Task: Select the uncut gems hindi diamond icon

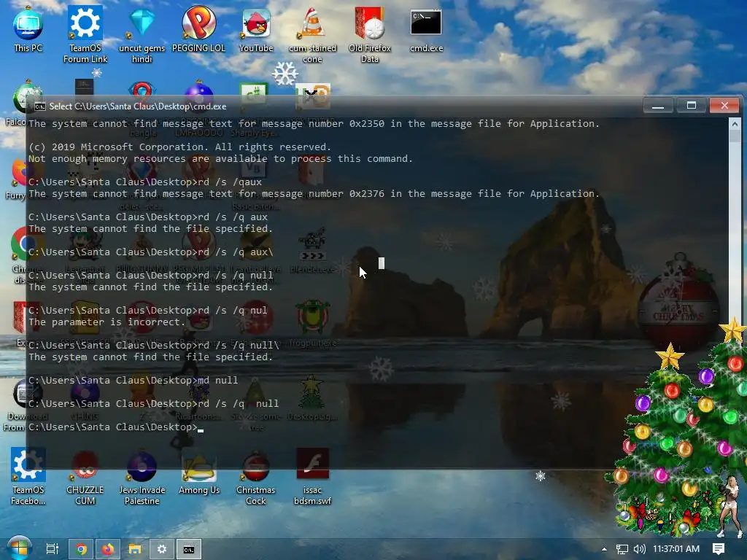Action: (142, 34)
